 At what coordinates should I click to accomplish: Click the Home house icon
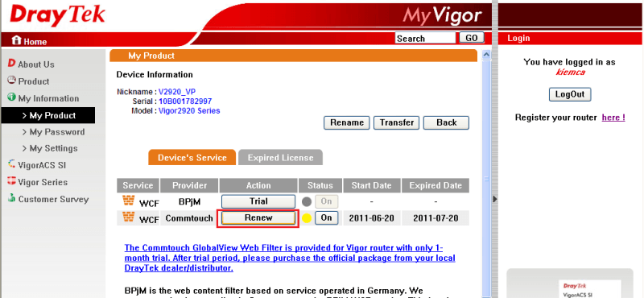click(x=16, y=40)
